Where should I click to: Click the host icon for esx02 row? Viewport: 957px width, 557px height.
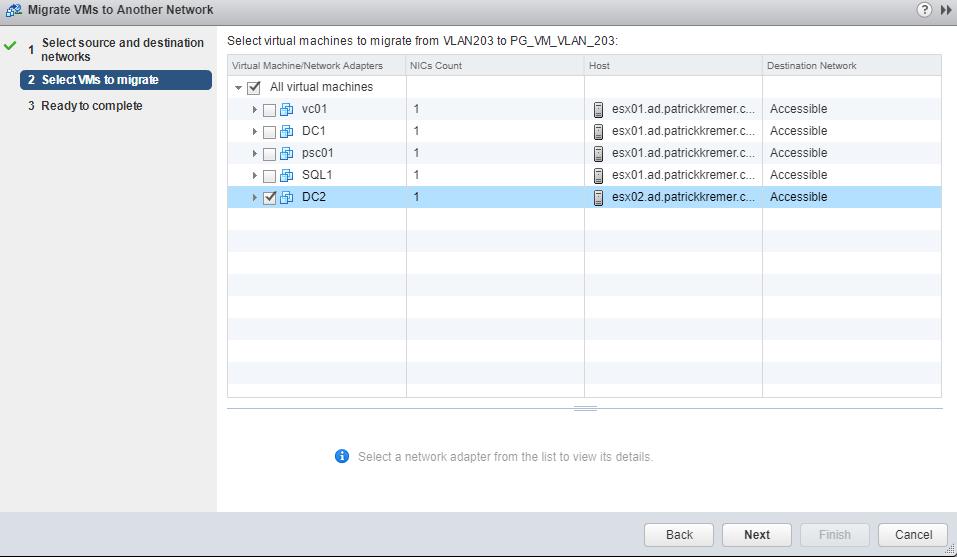[x=598, y=198]
